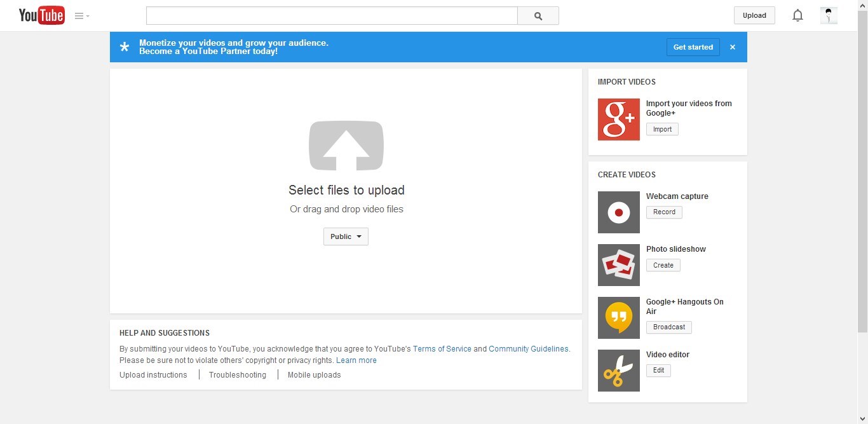The height and width of the screenshot is (424, 868).
Task: Click 'Webcam capture' title text
Action: (677, 196)
